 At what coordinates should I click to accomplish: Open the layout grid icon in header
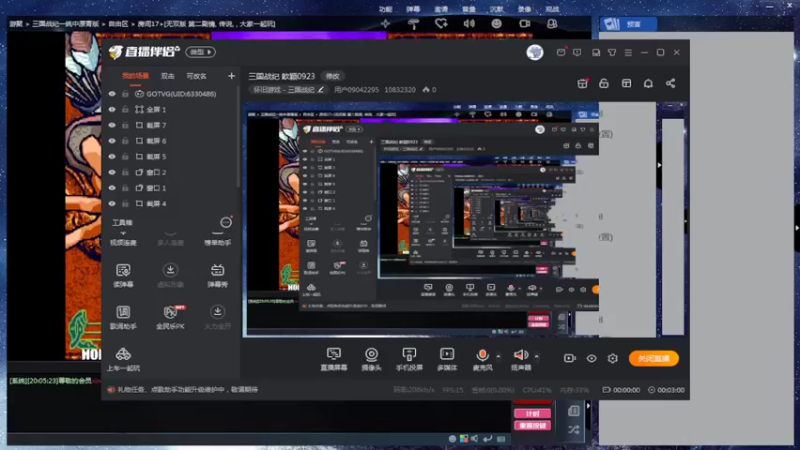(626, 83)
